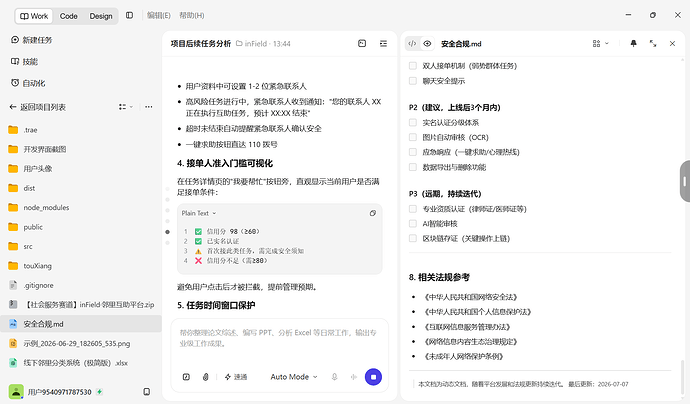Check 聊天安全提示 checkbox
This screenshot has width=690, height=404.
pos(413,81)
